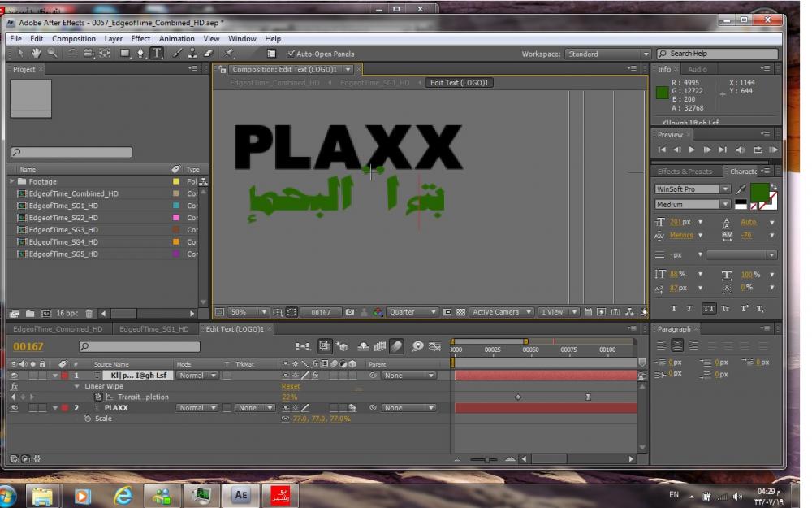The width and height of the screenshot is (812, 508).
Task: Toggle All Caps text style
Action: click(x=708, y=308)
